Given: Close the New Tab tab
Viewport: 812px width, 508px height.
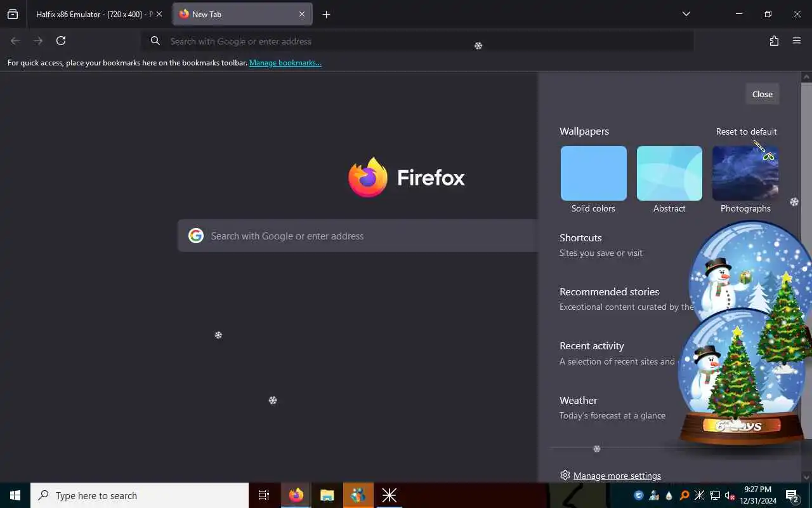Looking at the screenshot, I should 302,14.
